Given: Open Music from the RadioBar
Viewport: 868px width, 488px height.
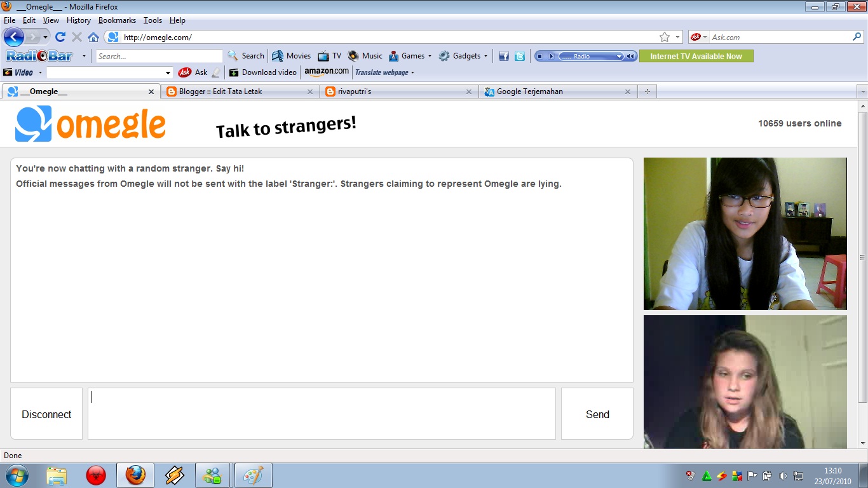Looking at the screenshot, I should 365,56.
